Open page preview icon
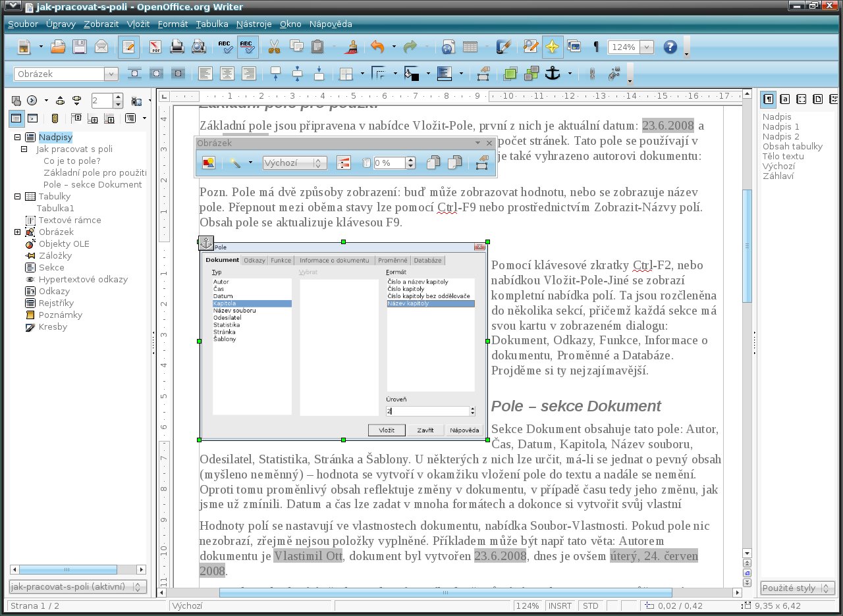843x616 pixels. tap(198, 47)
